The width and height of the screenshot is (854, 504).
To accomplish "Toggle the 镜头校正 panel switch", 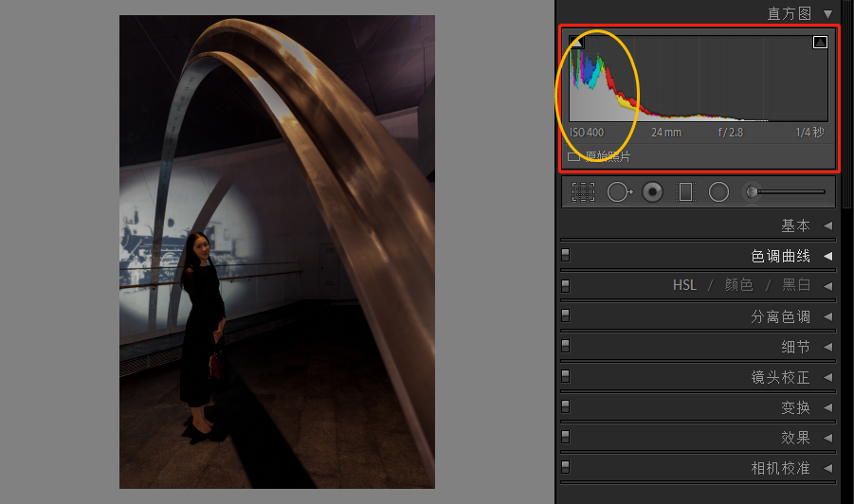I will tap(566, 375).
